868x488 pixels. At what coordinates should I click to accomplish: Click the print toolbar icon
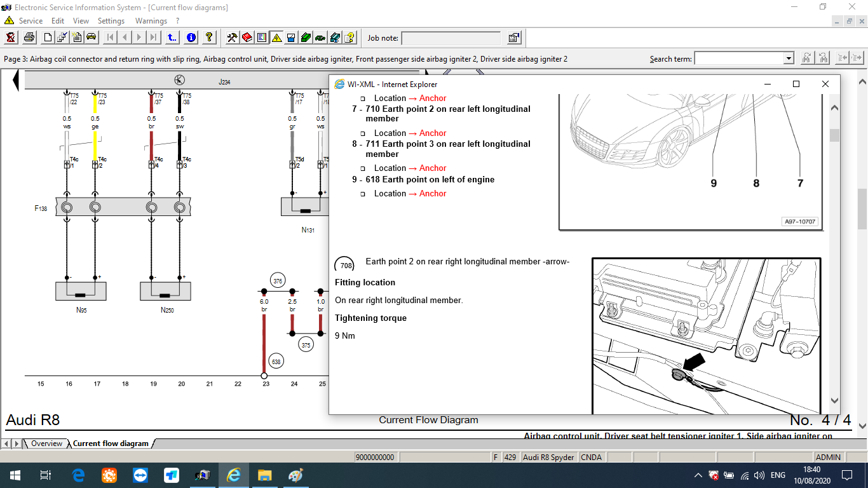[x=29, y=37]
